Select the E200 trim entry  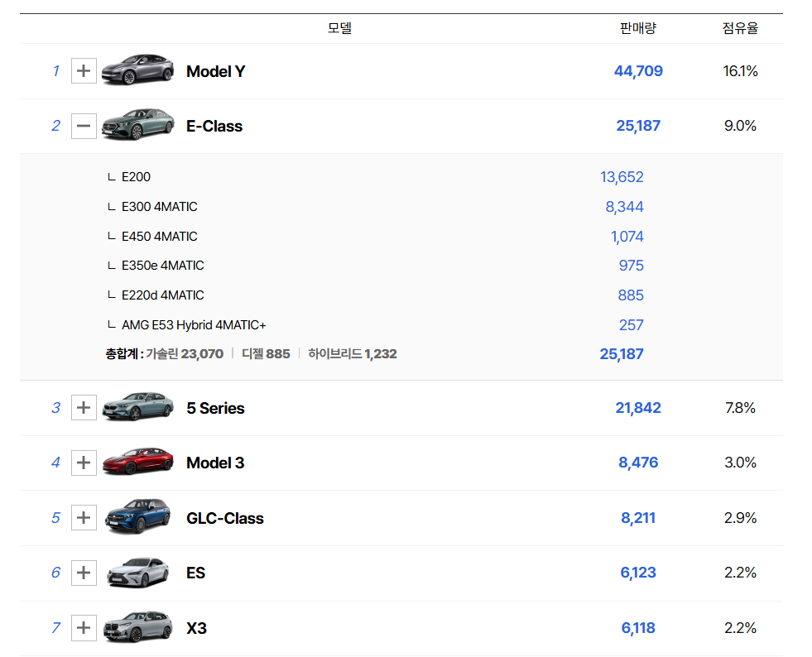coord(136,177)
